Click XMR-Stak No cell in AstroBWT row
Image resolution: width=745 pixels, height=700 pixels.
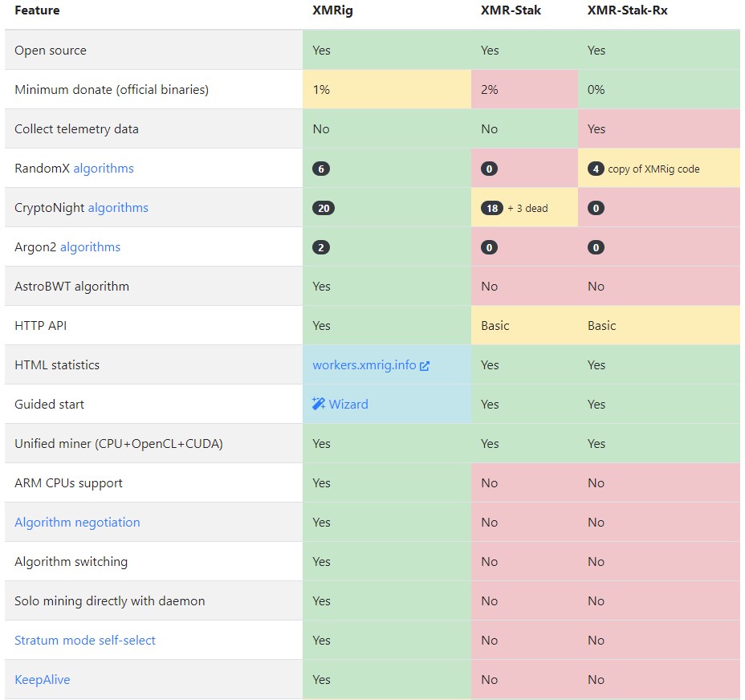click(x=524, y=286)
